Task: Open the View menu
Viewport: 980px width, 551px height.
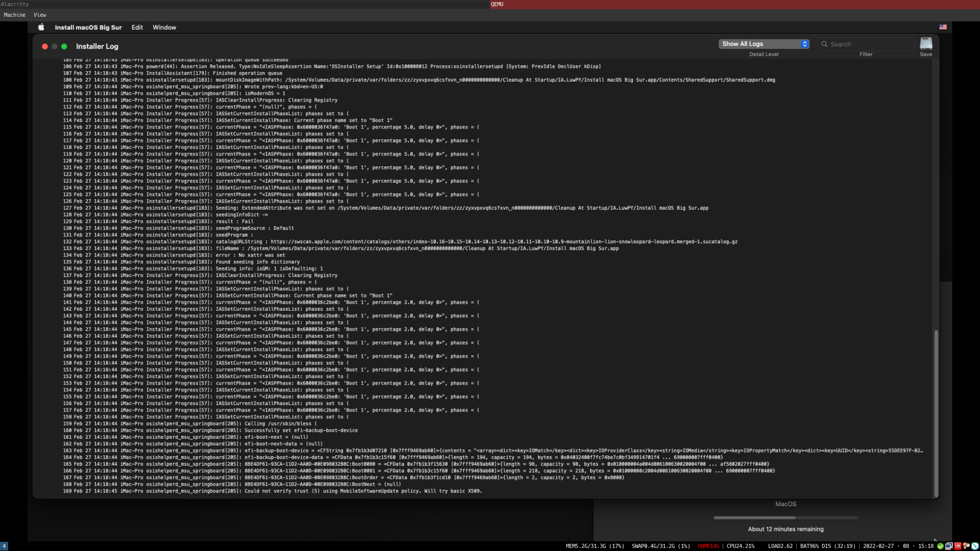Action: (x=40, y=15)
